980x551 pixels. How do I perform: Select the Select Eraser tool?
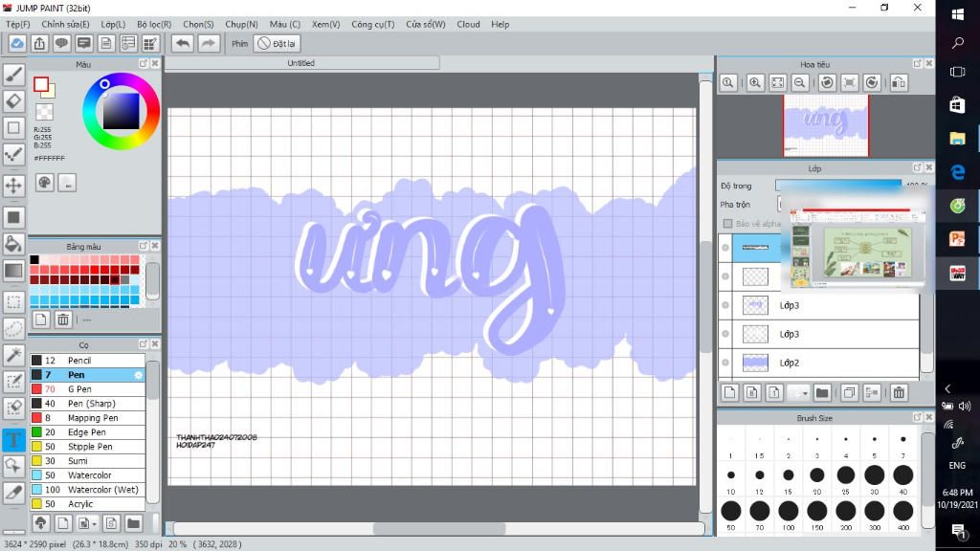(x=13, y=408)
